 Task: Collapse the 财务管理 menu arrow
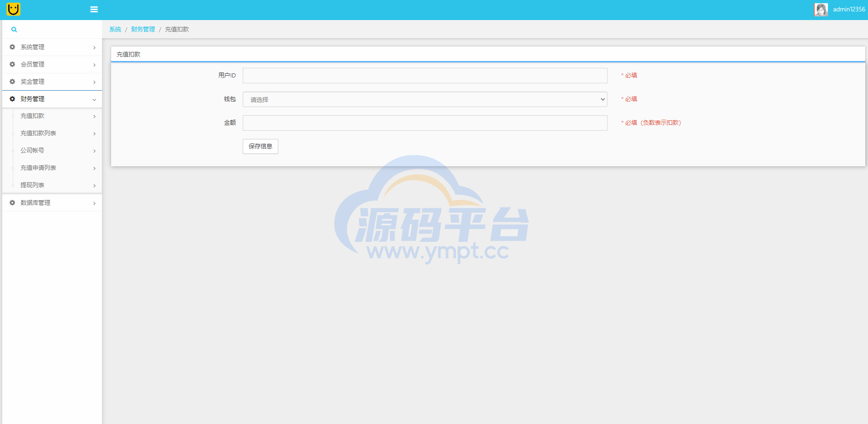[94, 99]
